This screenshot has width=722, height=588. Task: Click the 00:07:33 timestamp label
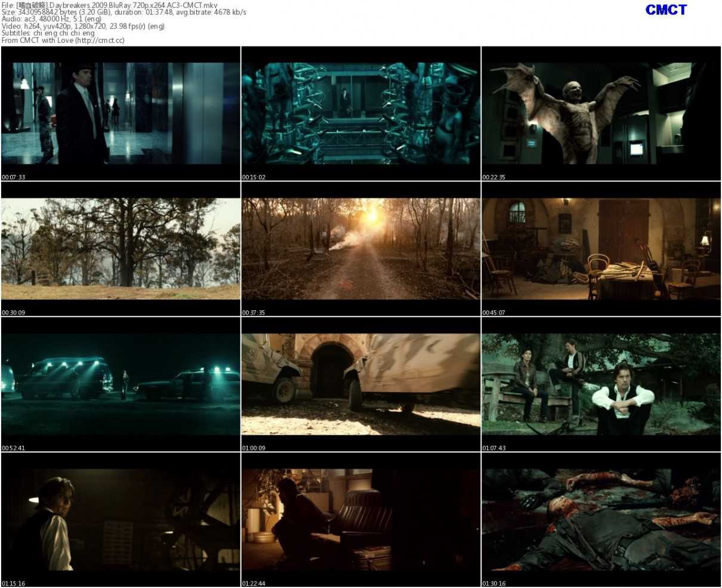click(x=13, y=177)
